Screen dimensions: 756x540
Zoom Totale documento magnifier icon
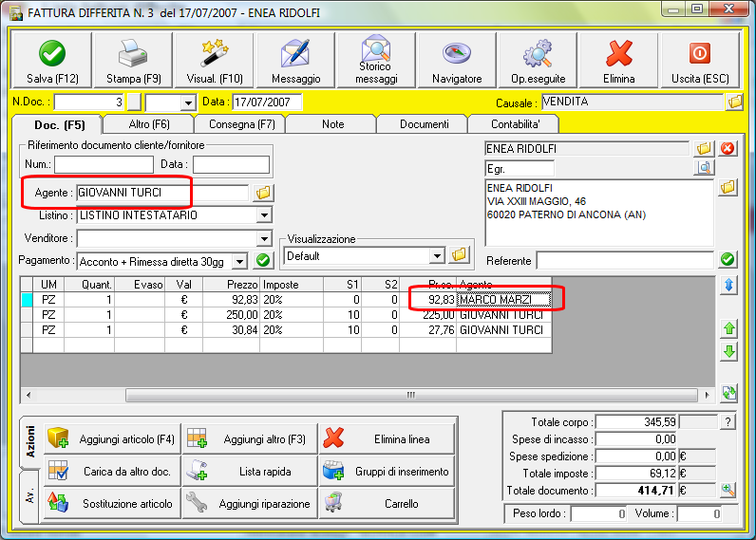point(728,491)
